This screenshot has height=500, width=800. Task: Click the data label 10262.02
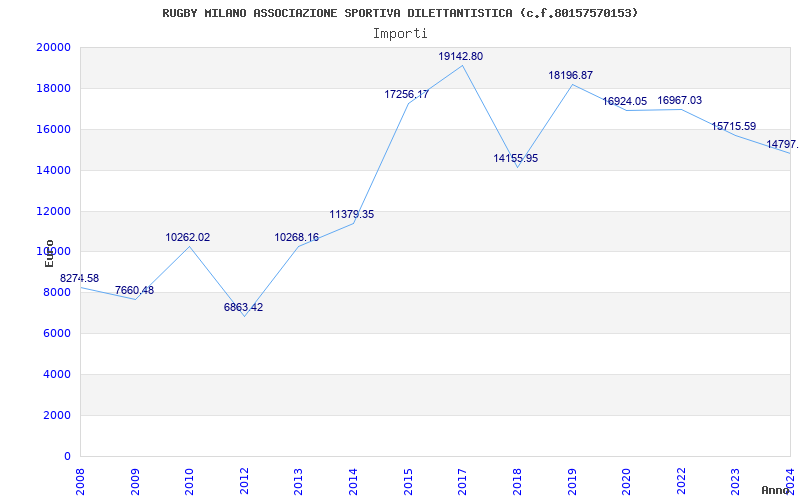(x=188, y=237)
